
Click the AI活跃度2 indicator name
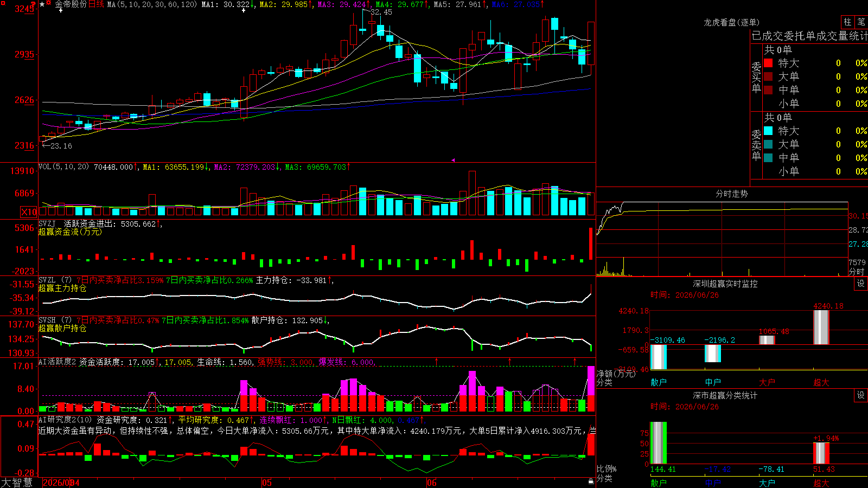pyautogui.click(x=58, y=362)
